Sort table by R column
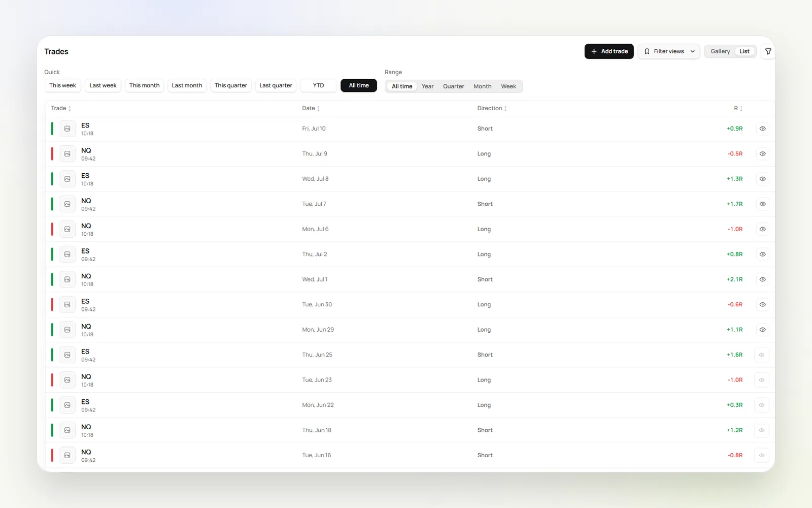 pos(738,108)
